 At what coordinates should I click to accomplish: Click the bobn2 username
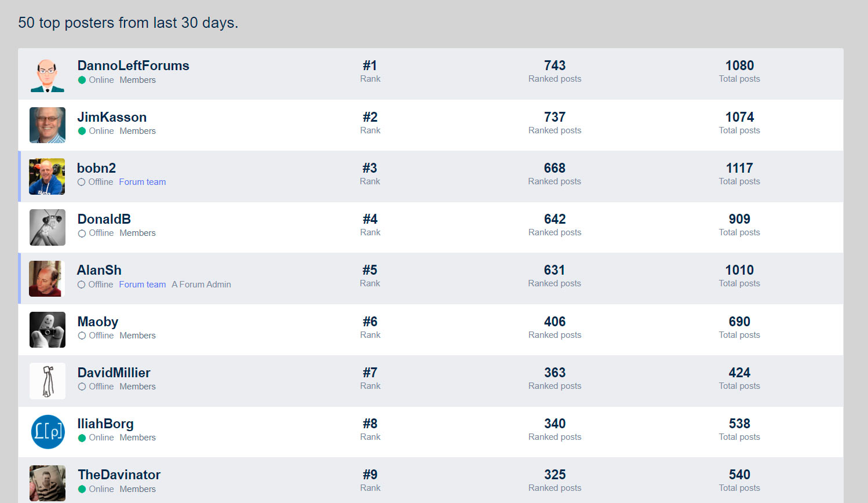(96, 168)
